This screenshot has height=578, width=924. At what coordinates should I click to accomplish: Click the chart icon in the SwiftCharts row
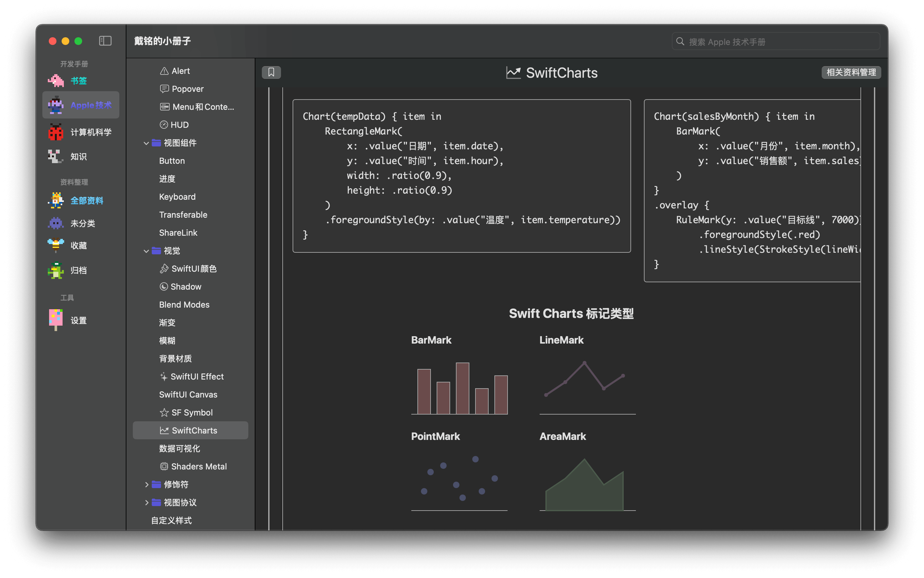pyautogui.click(x=164, y=430)
